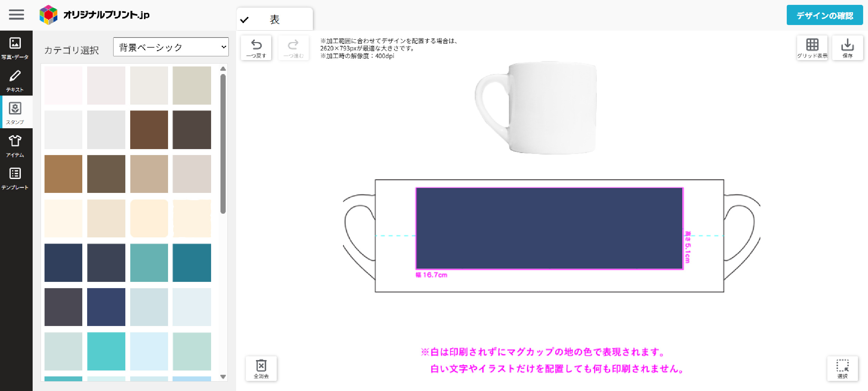Click the swatch panel scrollbar thumb
The image size is (868, 391).
[223, 144]
